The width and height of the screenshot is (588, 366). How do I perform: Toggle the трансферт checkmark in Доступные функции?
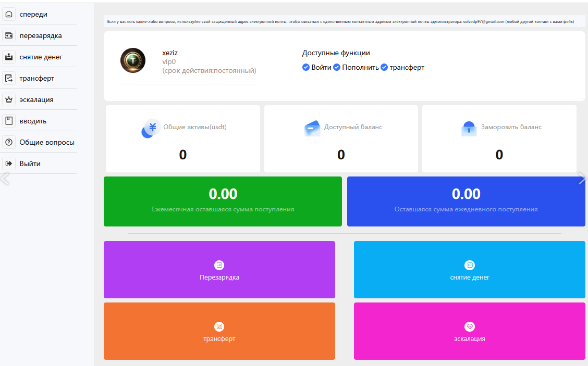(384, 67)
